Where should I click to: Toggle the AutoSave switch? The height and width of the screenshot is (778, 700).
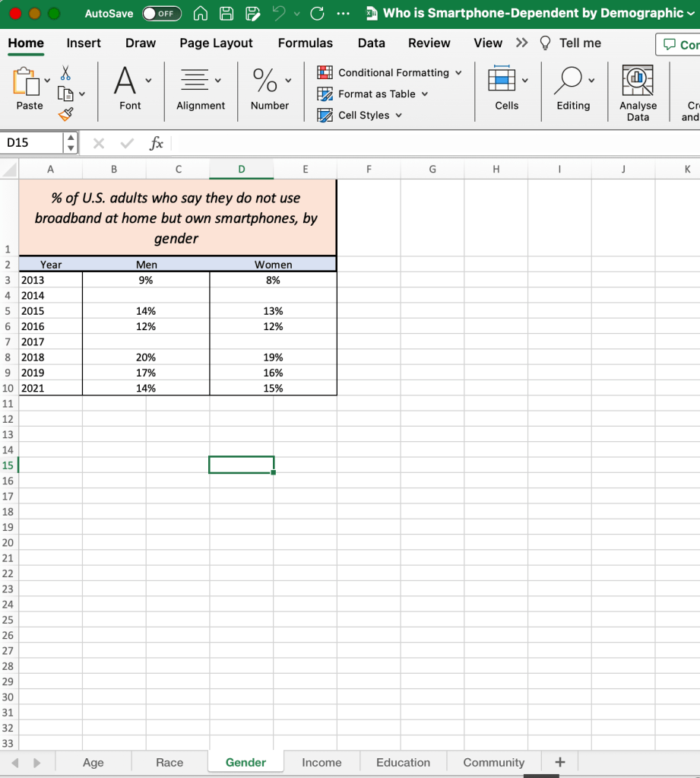click(x=161, y=14)
